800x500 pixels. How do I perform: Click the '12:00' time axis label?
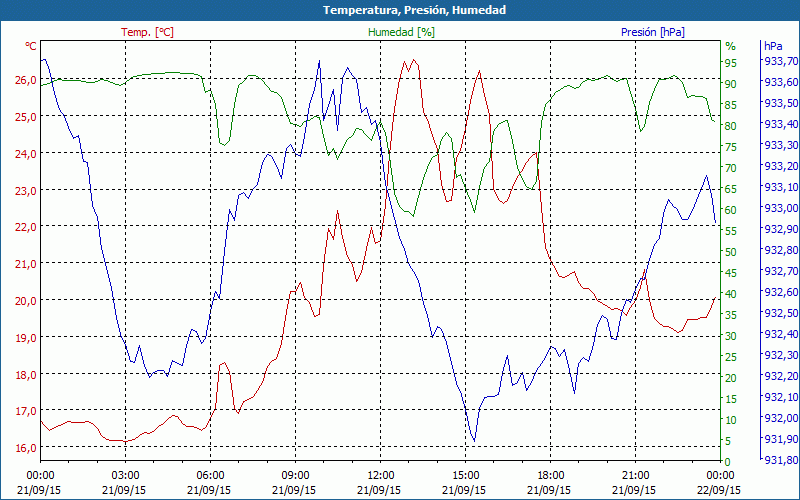point(379,476)
